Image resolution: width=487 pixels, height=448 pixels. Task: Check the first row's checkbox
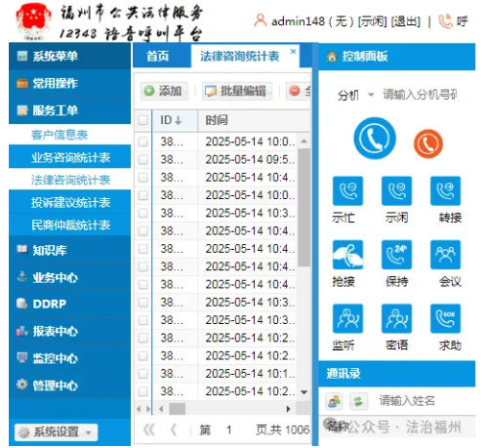[143, 142]
